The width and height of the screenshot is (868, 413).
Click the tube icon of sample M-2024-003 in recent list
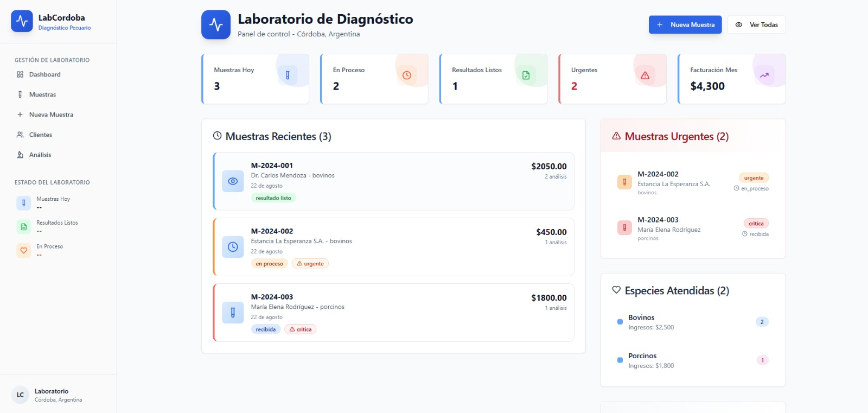point(233,313)
